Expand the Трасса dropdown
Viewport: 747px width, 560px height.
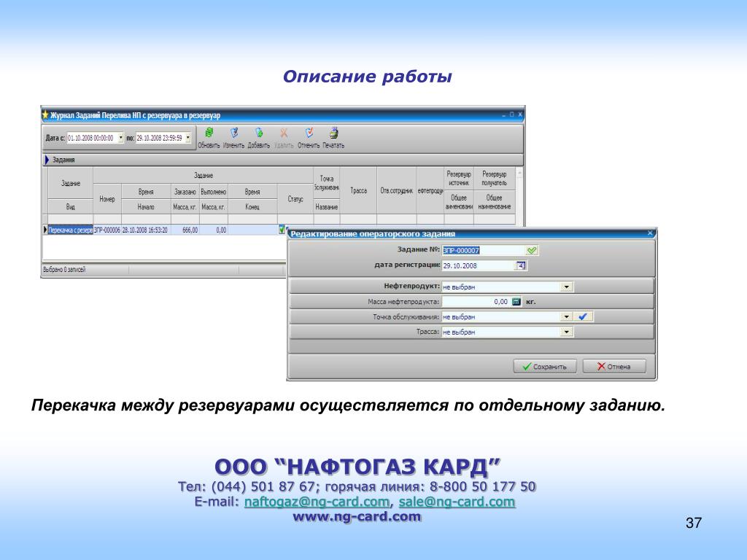click(566, 332)
